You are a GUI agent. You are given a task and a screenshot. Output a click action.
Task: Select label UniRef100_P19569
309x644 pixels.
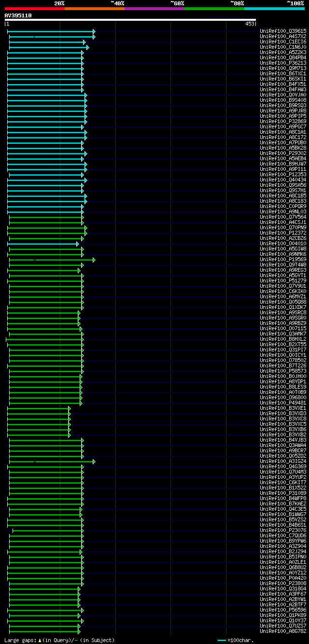click(x=283, y=259)
